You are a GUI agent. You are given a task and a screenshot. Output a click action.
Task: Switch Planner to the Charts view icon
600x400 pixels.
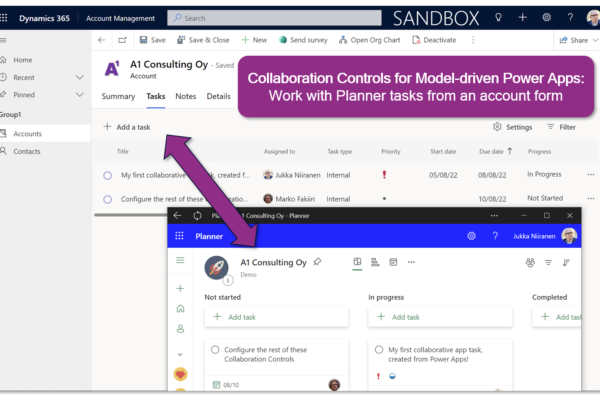[x=375, y=262]
